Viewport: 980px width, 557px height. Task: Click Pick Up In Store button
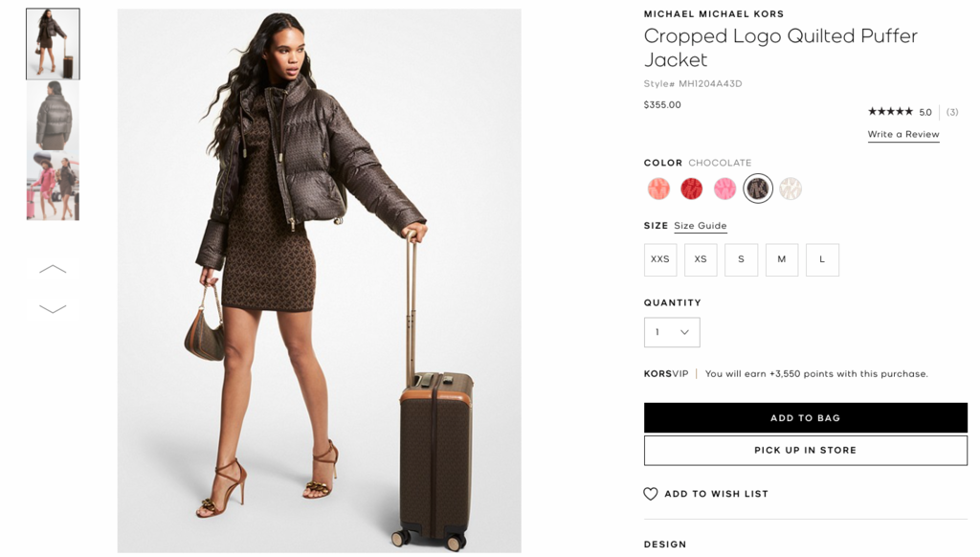806,450
